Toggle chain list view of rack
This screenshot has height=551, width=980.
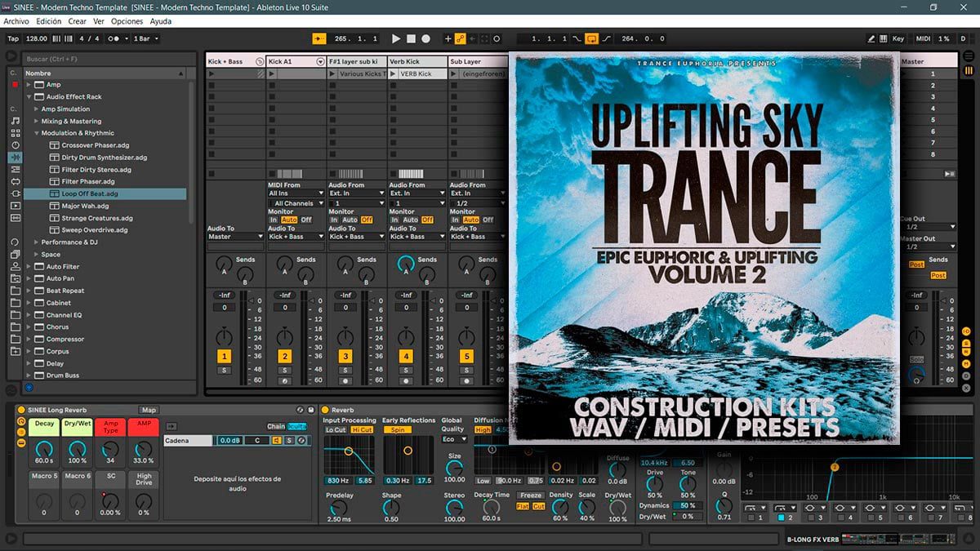pos(21,432)
